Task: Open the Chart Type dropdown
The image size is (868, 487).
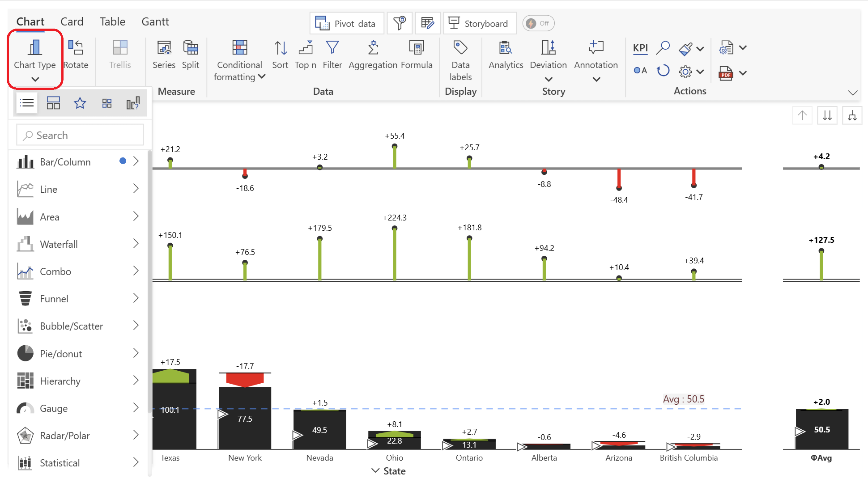Action: 35,60
